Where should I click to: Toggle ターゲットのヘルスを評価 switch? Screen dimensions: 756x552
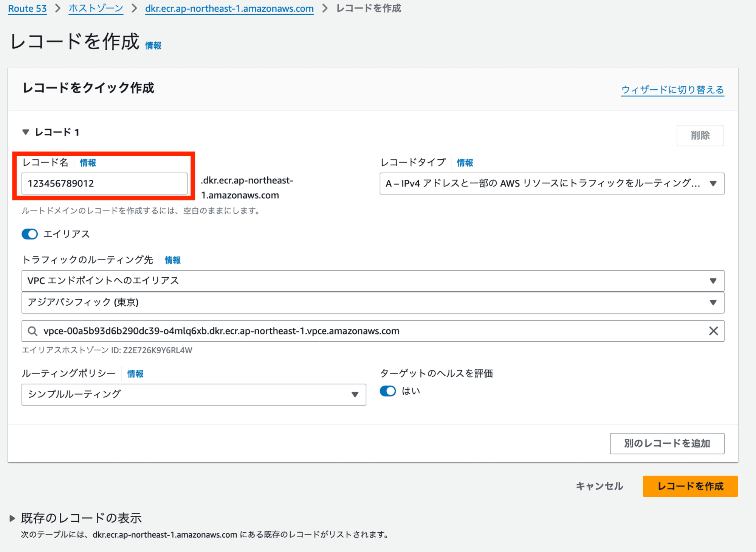388,391
